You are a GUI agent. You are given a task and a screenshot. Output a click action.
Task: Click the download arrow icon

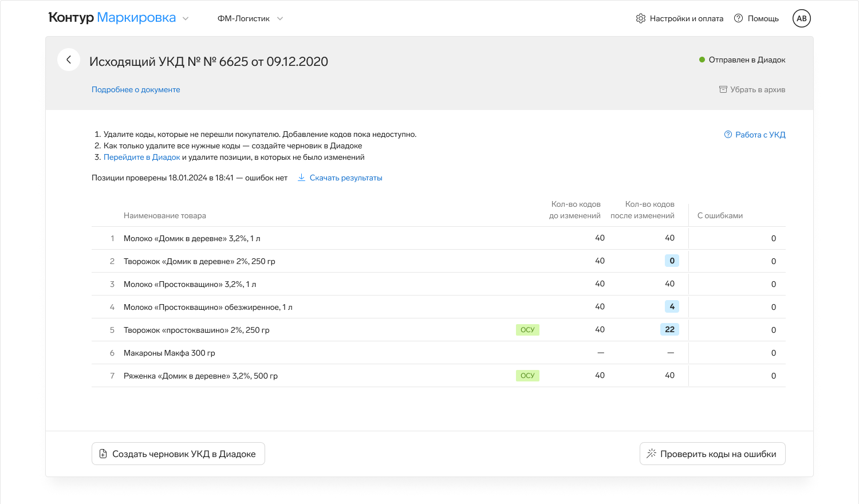(x=301, y=178)
